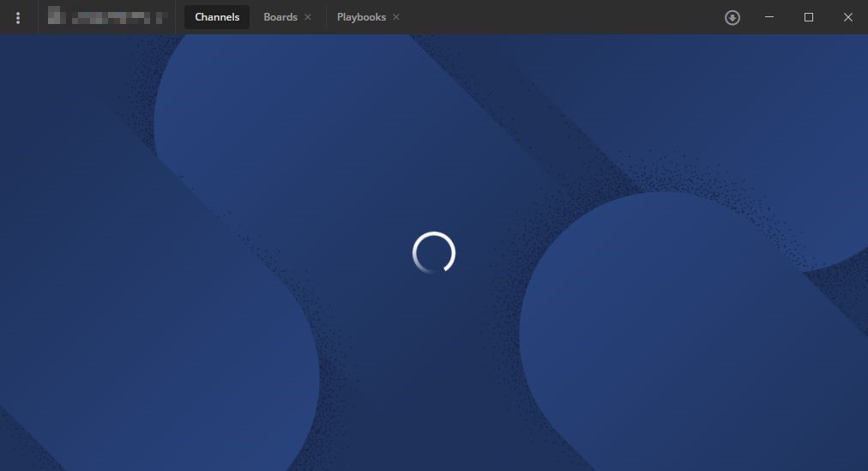Image resolution: width=868 pixels, height=471 pixels.
Task: Switch to the Boards tab
Action: [280, 17]
